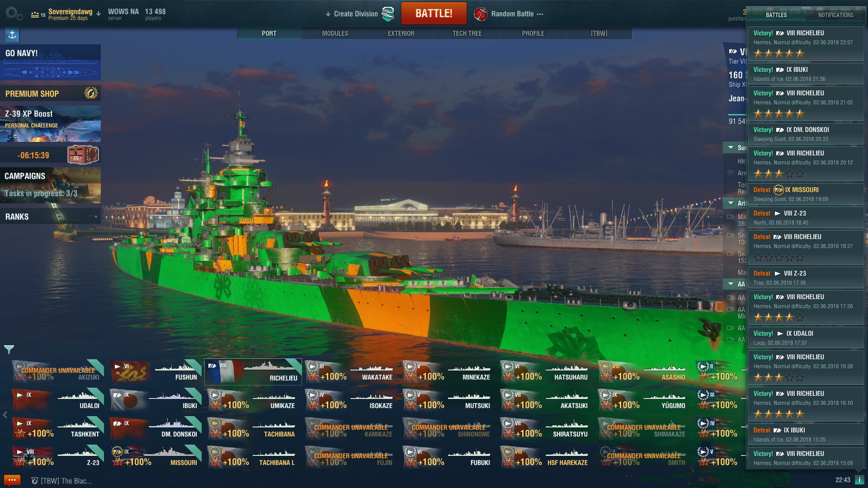This screenshot has height=488, width=868.
Task: Open the daily container crate icon
Action: point(83,155)
